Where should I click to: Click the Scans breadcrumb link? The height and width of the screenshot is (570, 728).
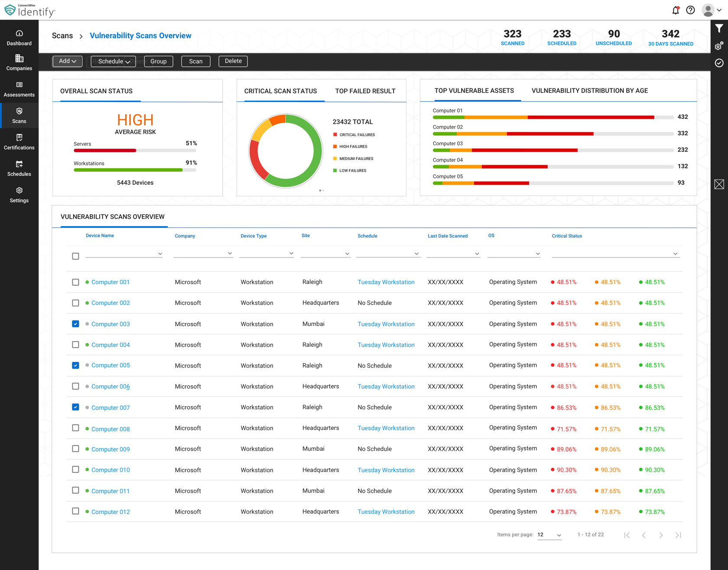click(62, 36)
